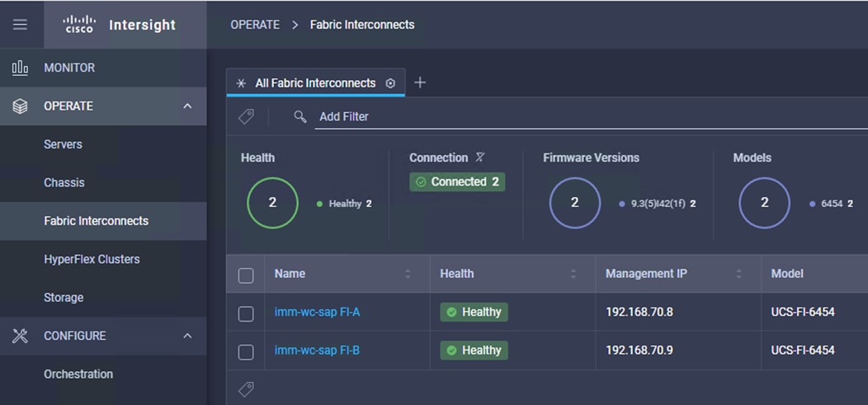
Task: Click the Cisco Intersight logo
Action: coord(120,25)
